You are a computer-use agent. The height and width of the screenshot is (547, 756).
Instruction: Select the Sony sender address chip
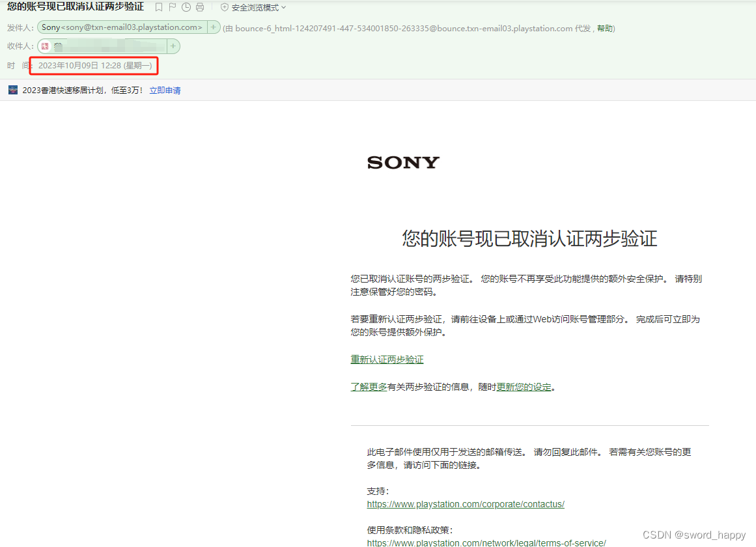click(x=122, y=27)
